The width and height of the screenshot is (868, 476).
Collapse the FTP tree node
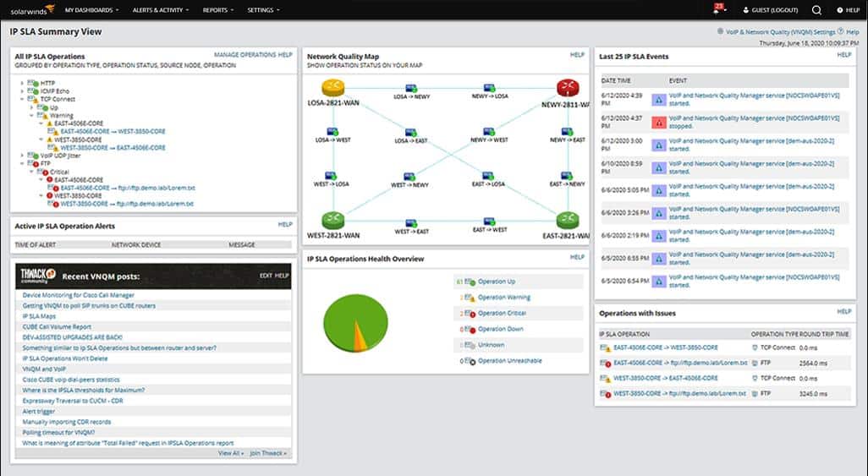[x=22, y=163]
